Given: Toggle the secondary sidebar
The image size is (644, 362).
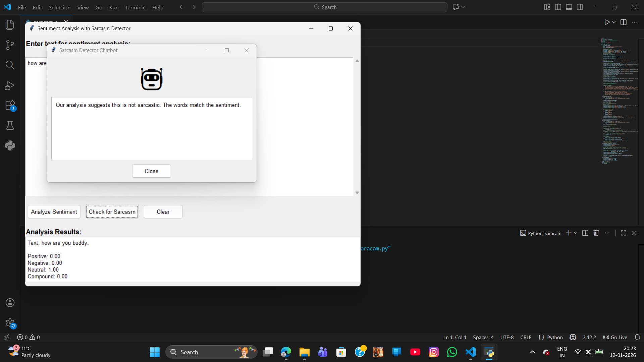Looking at the screenshot, I should click(580, 7).
